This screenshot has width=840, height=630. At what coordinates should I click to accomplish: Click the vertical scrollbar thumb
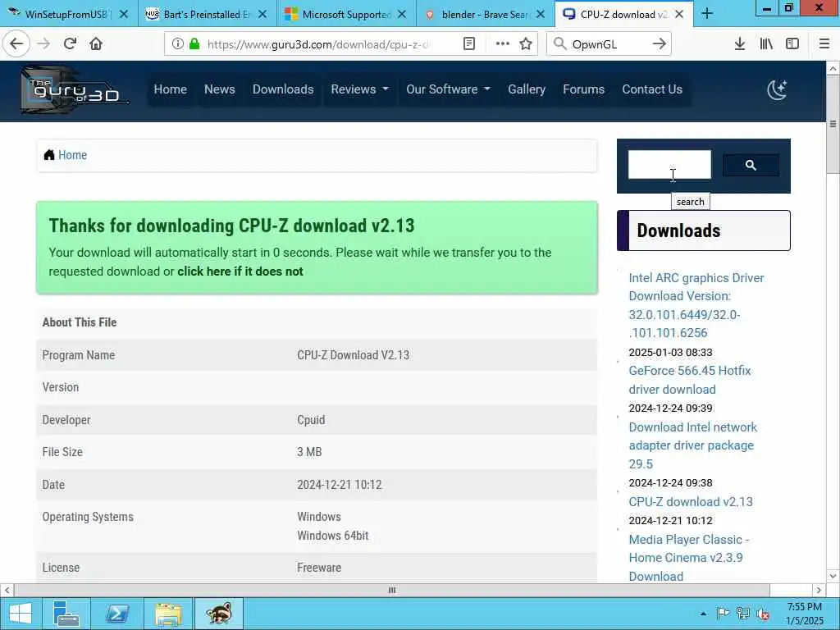pyautogui.click(x=833, y=125)
